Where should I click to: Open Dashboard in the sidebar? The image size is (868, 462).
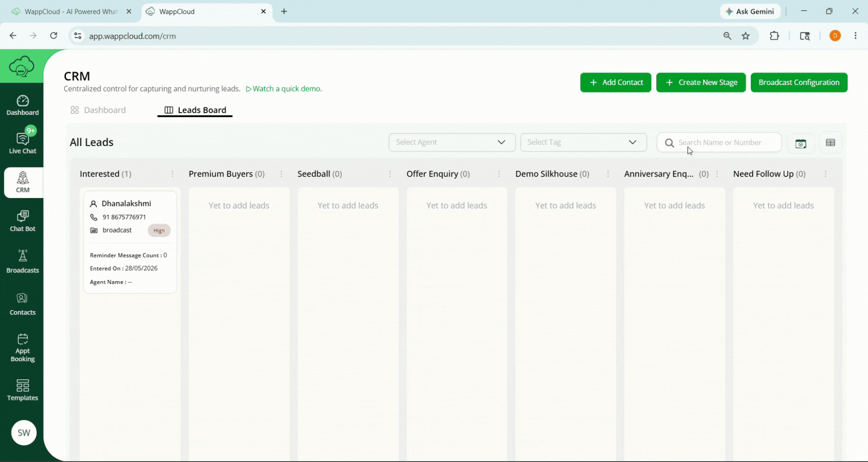tap(23, 105)
